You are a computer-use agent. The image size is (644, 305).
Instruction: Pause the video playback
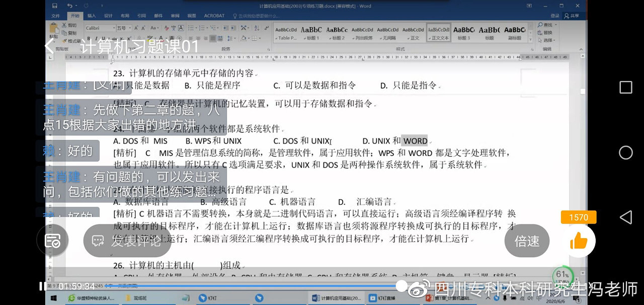pyautogui.click(x=42, y=286)
